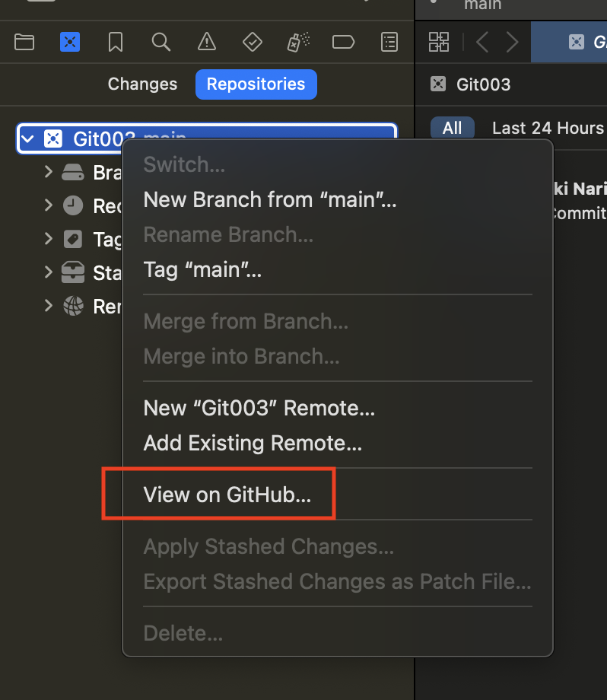
Task: Click the Git003 repository icon in sidebar
Action: 53,138
